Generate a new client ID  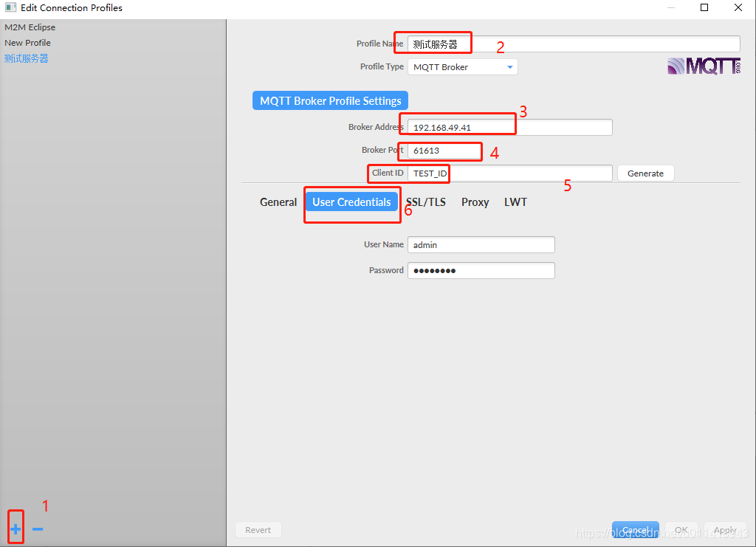(x=645, y=173)
